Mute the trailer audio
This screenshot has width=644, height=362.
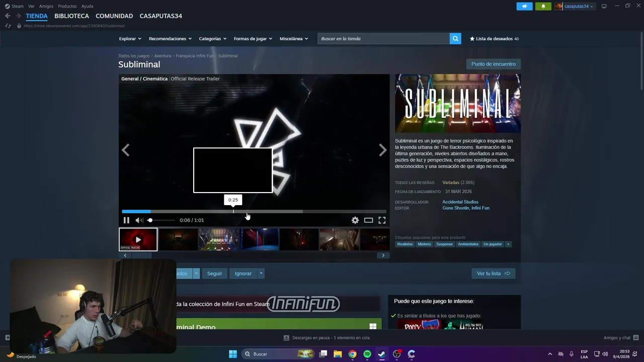tap(139, 220)
